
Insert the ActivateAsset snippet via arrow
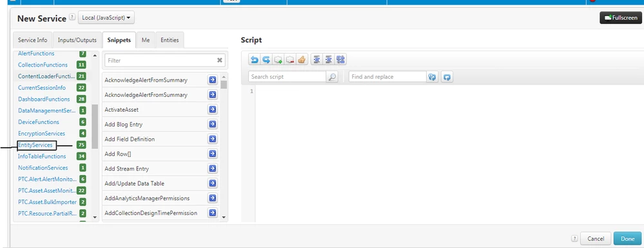(212, 109)
